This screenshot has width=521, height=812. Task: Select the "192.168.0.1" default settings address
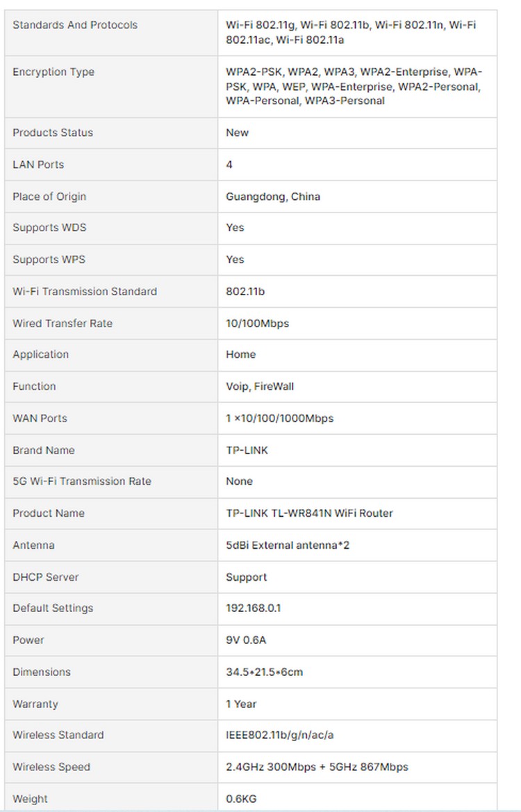coord(254,608)
